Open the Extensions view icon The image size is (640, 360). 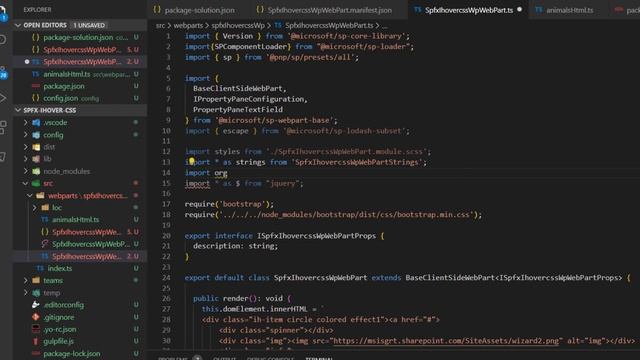2,127
